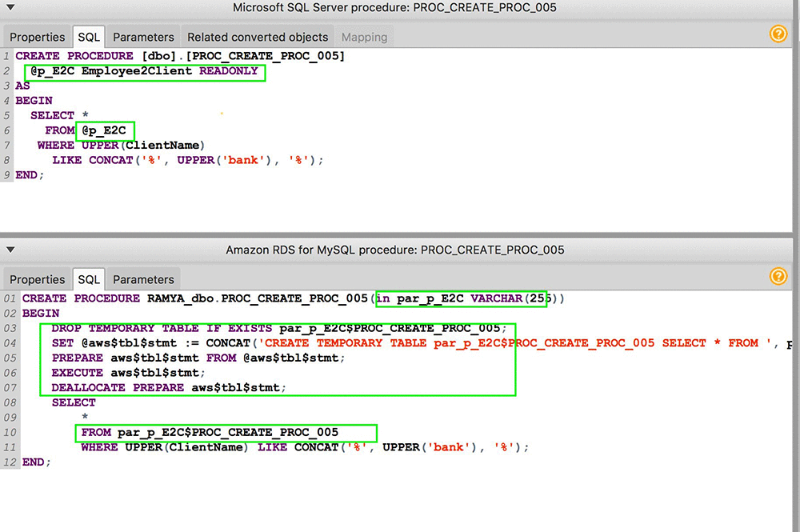
Task: Select the SQL tab in SQL Server panel
Action: [x=89, y=37]
